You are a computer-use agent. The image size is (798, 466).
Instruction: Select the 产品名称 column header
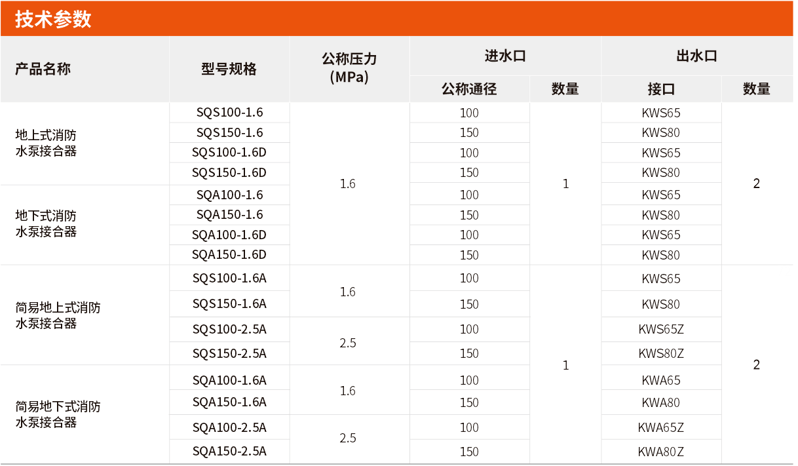[x=43, y=69]
